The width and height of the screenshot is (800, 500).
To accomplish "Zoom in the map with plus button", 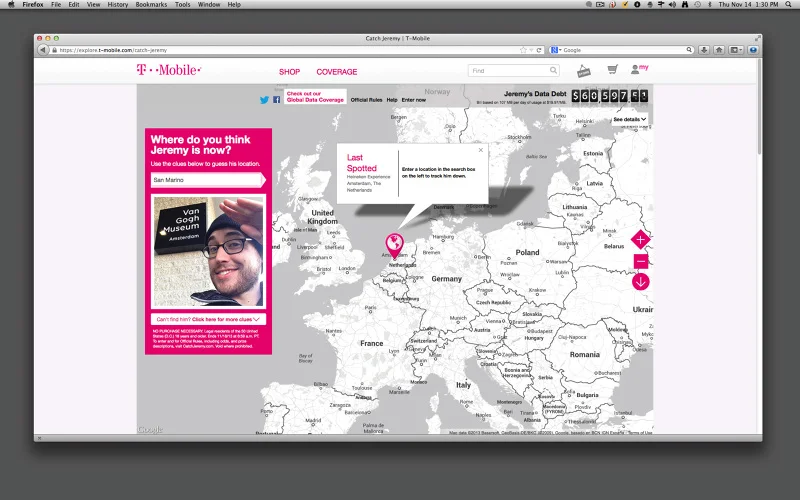I will (x=640, y=240).
